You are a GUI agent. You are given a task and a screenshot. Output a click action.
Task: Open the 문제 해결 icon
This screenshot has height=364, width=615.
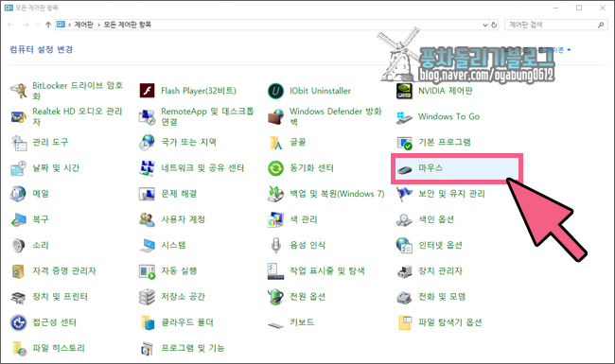click(147, 194)
